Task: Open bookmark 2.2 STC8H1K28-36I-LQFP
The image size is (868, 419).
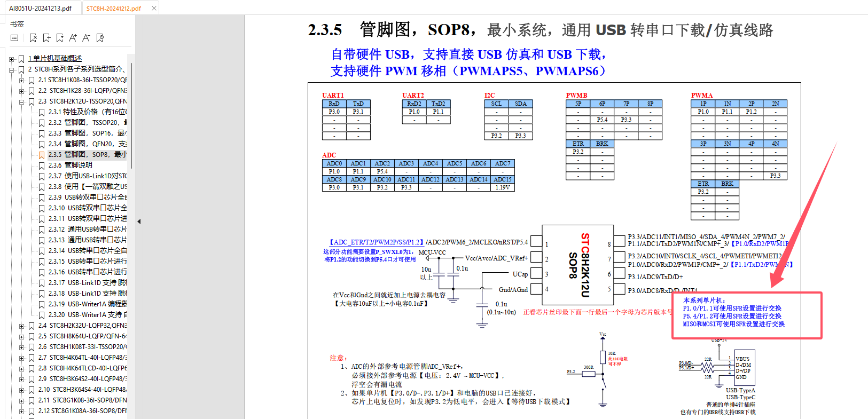Action: tap(82, 91)
